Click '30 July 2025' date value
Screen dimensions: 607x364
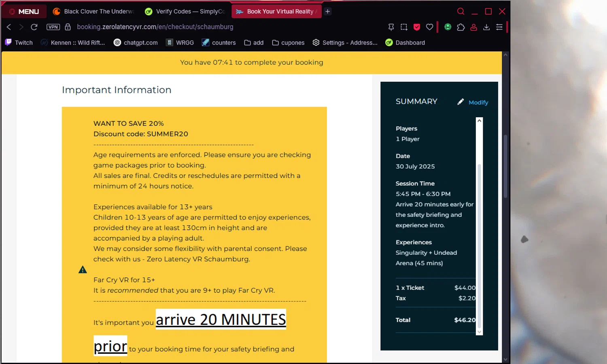415,166
